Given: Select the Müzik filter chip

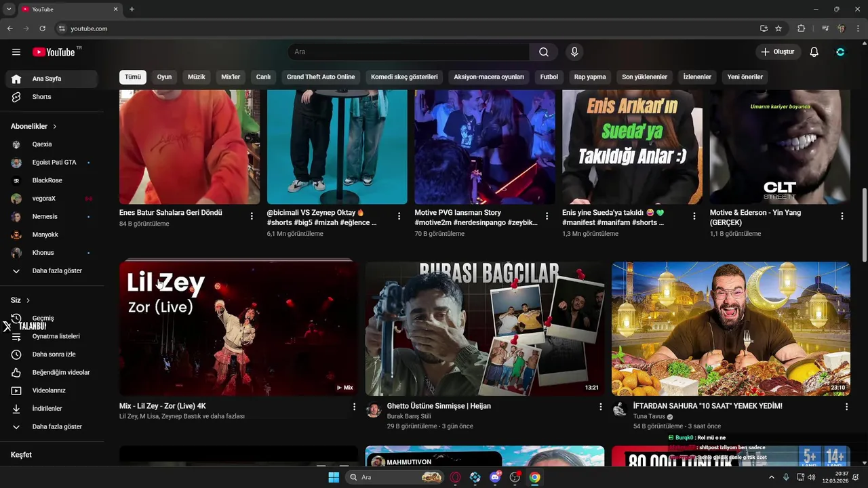Looking at the screenshot, I should tap(197, 77).
